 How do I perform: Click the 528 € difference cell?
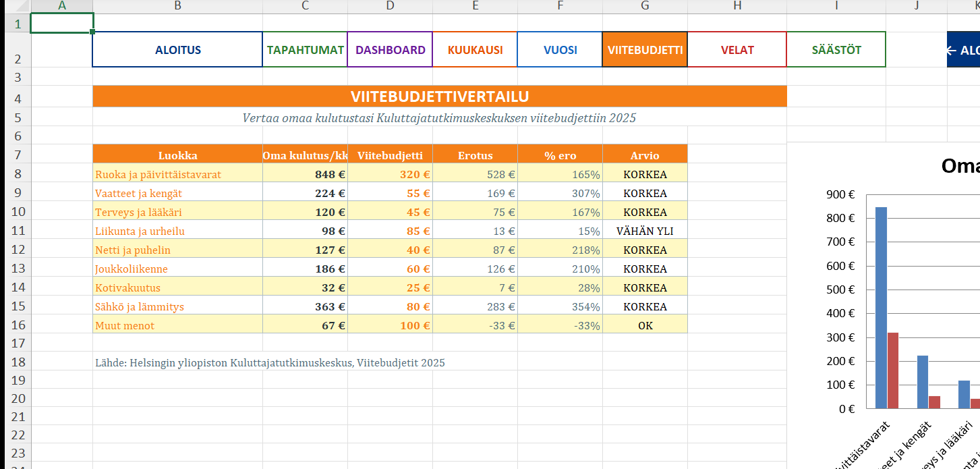[x=475, y=174]
